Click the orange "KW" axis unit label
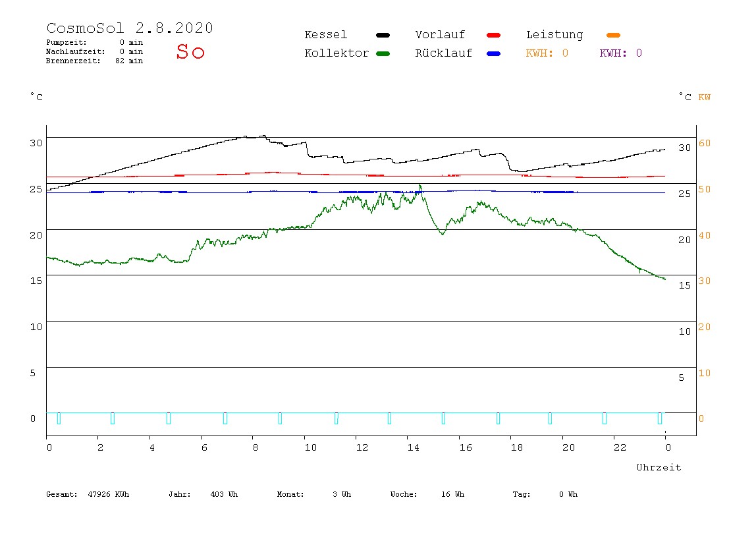This screenshot has width=756, height=535. 705,97
